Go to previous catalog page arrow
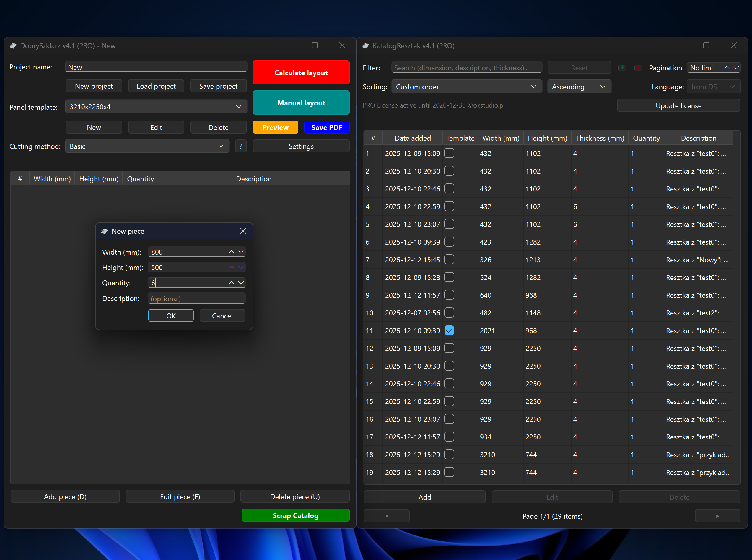This screenshot has height=560, width=752. click(387, 516)
